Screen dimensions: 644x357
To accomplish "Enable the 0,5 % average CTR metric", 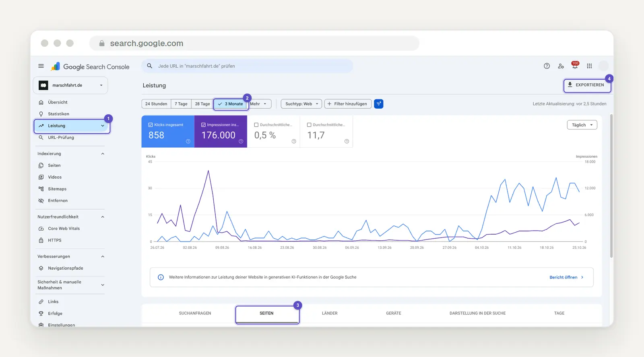I will (x=273, y=131).
